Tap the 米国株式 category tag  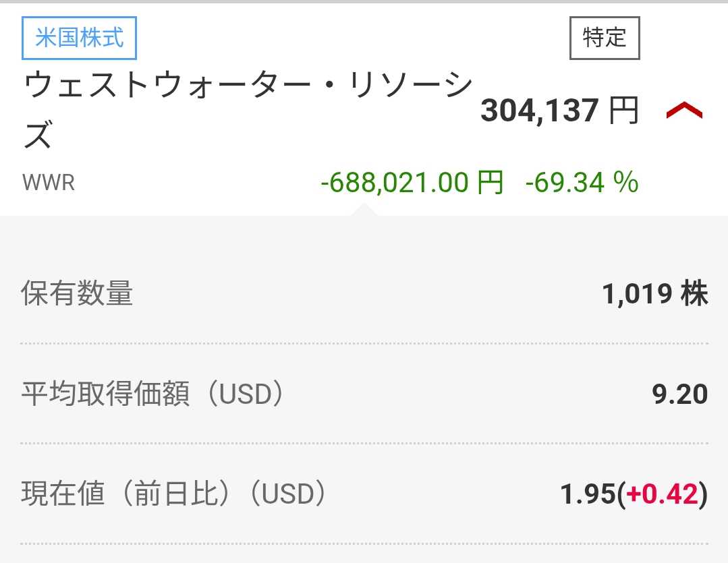point(80,37)
